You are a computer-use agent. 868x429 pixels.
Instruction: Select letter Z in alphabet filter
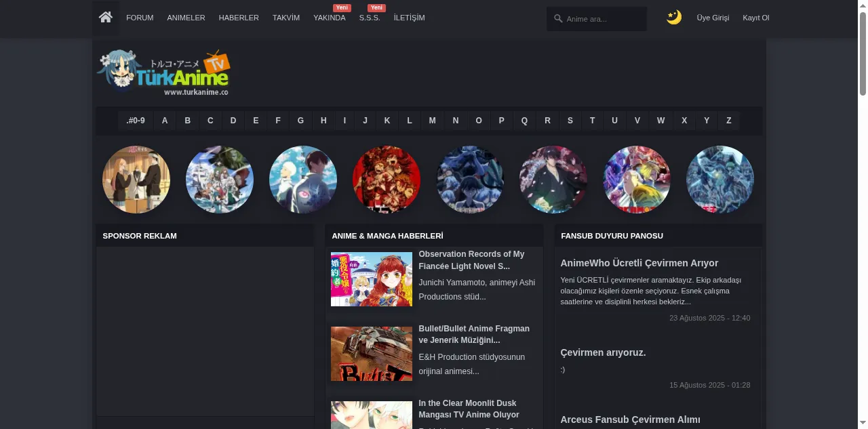(x=729, y=121)
